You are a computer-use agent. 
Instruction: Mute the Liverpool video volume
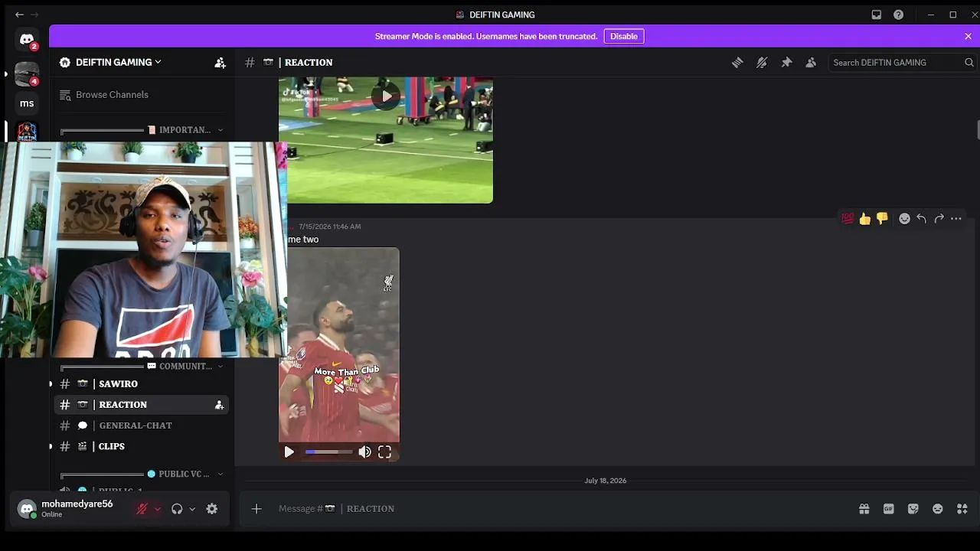click(365, 452)
